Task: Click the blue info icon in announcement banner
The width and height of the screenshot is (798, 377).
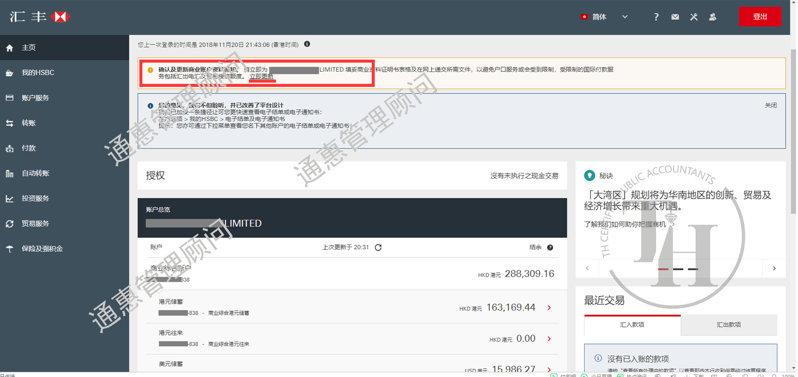Action: 150,105
